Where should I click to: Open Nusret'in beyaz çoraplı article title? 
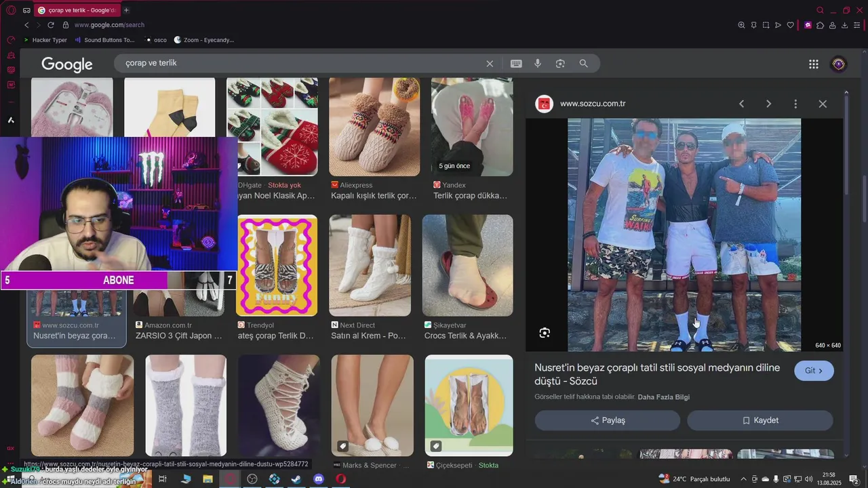(657, 374)
